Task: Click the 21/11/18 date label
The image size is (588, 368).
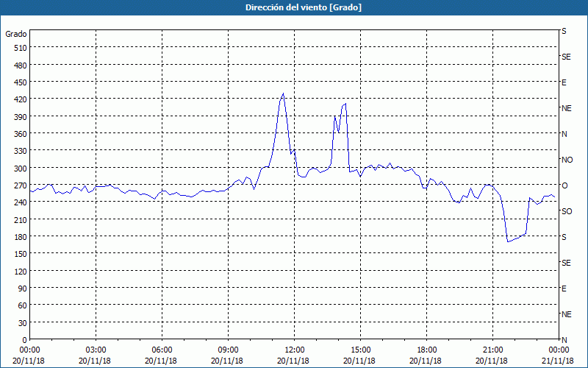Action: (x=558, y=361)
